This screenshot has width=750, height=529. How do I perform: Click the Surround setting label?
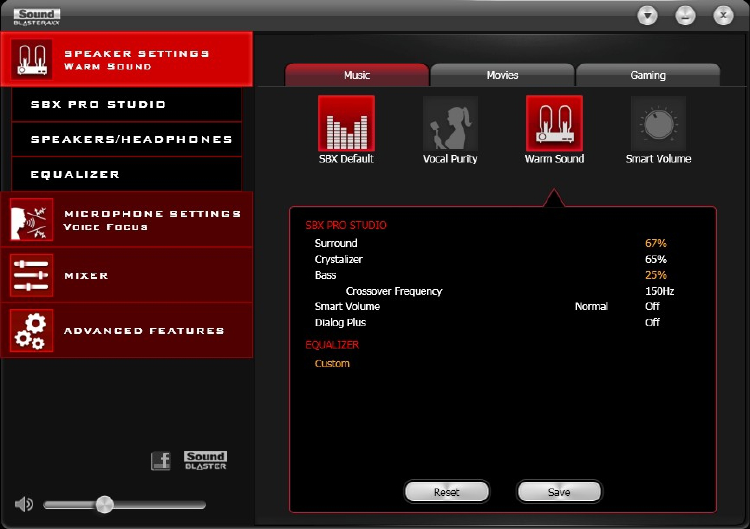coord(336,243)
